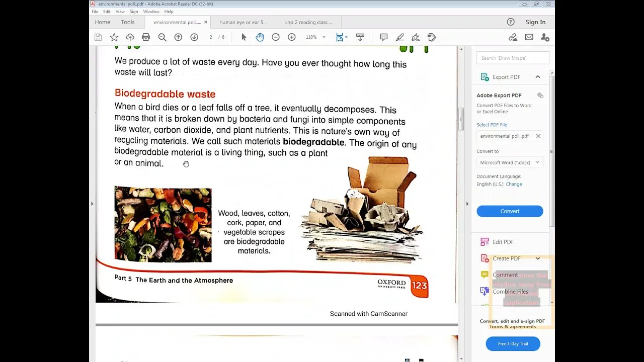The width and height of the screenshot is (644, 362).
Task: Open the Edit PDF tool label
Action: coord(503,242)
